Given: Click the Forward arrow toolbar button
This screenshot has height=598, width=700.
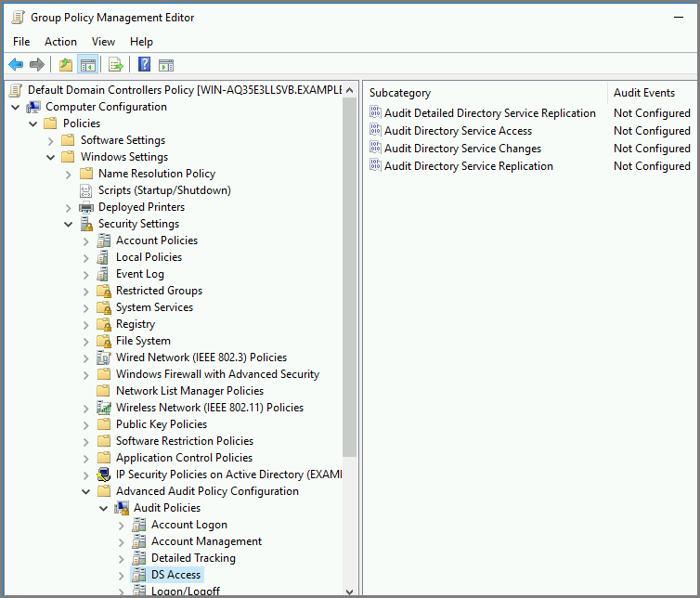Looking at the screenshot, I should pyautogui.click(x=37, y=64).
